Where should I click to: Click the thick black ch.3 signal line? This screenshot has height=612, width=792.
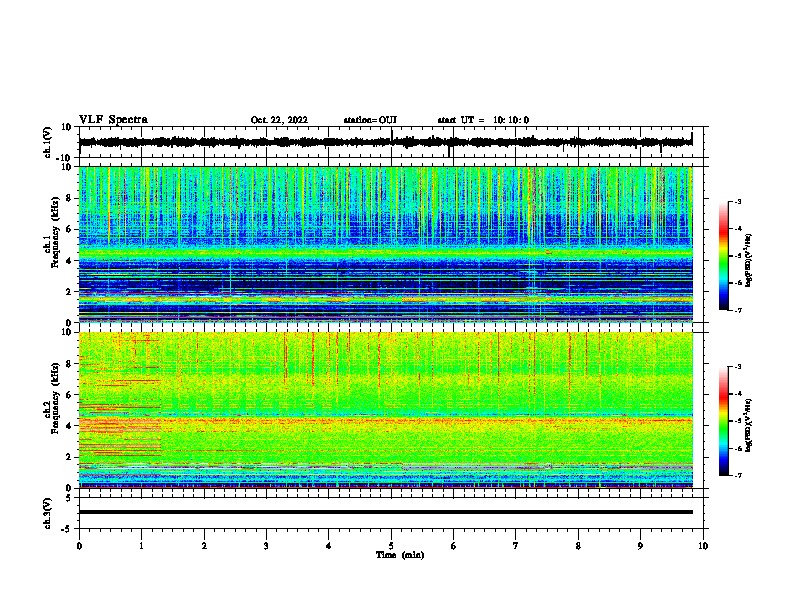click(386, 512)
